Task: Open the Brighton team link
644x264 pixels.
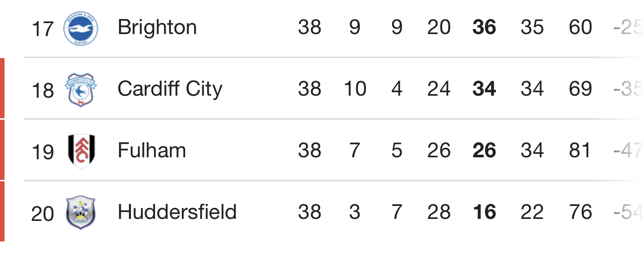Action: pyautogui.click(x=157, y=28)
